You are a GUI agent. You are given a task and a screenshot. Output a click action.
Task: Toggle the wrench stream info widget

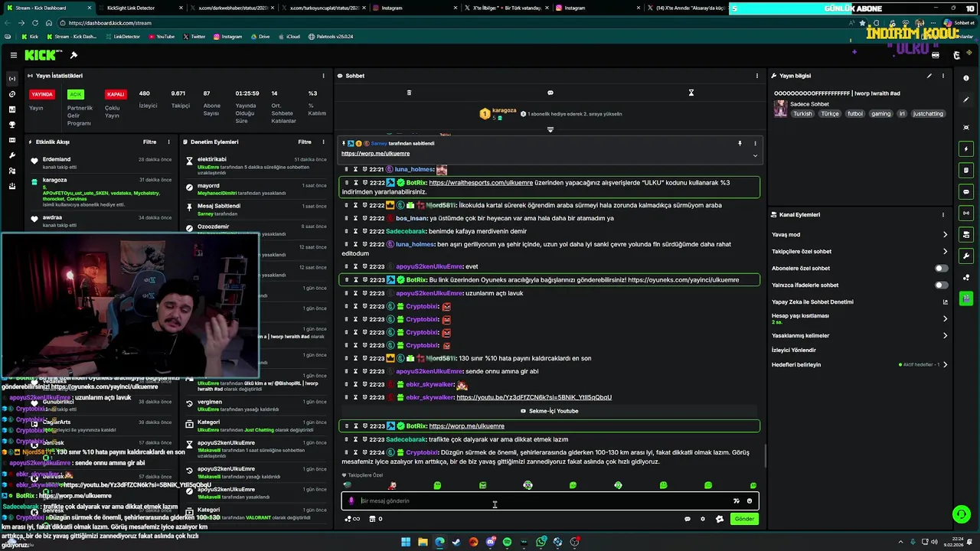point(966,256)
